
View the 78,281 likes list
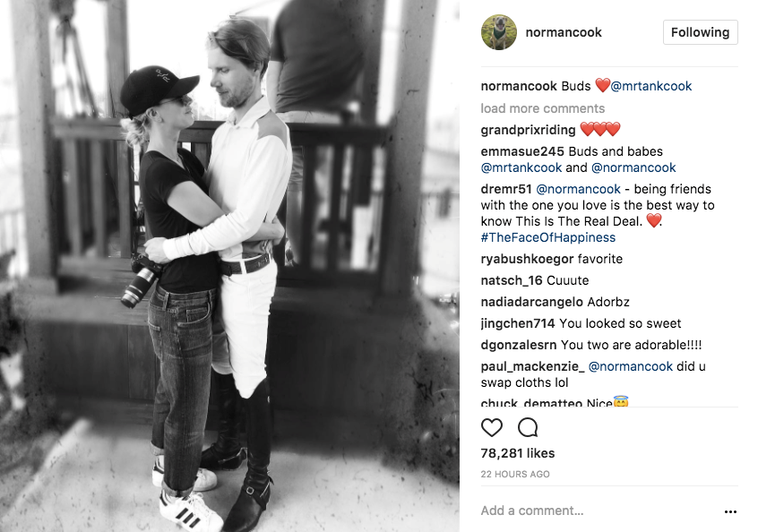point(517,453)
